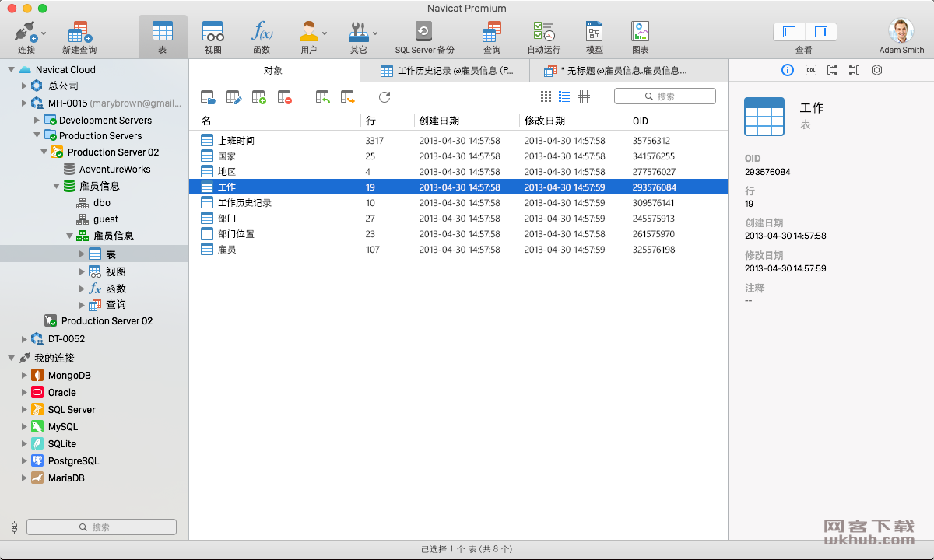This screenshot has width=934, height=560.
Task: Open the 图表 (Charts) toolbar icon
Action: (x=641, y=32)
